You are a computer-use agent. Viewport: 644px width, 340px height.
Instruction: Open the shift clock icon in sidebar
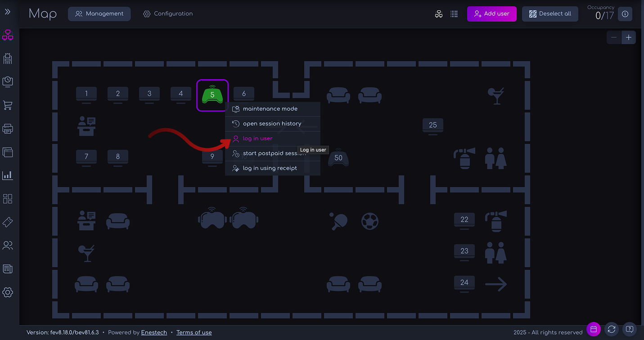8,82
